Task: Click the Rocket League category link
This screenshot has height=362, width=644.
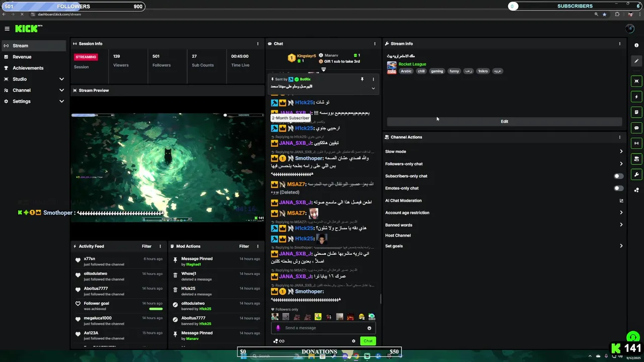Action: click(412, 64)
